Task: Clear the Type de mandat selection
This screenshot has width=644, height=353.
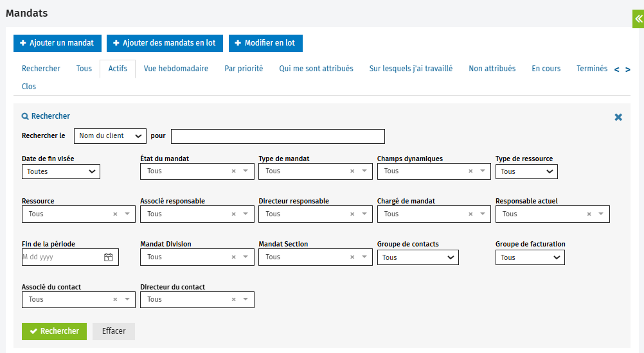Action: click(x=352, y=171)
